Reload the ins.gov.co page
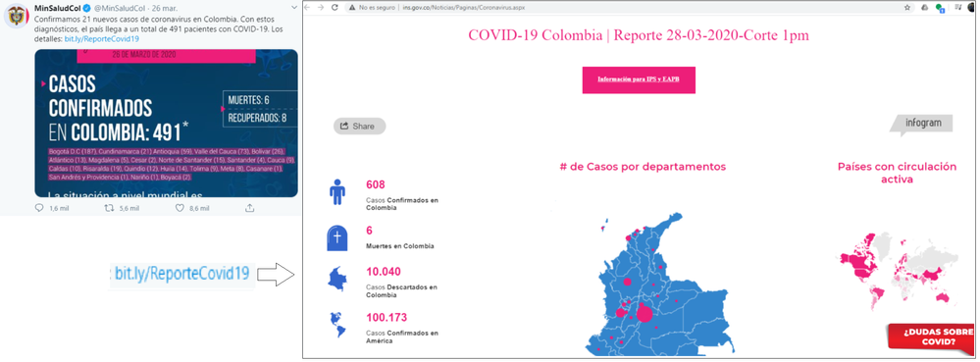 (335, 8)
